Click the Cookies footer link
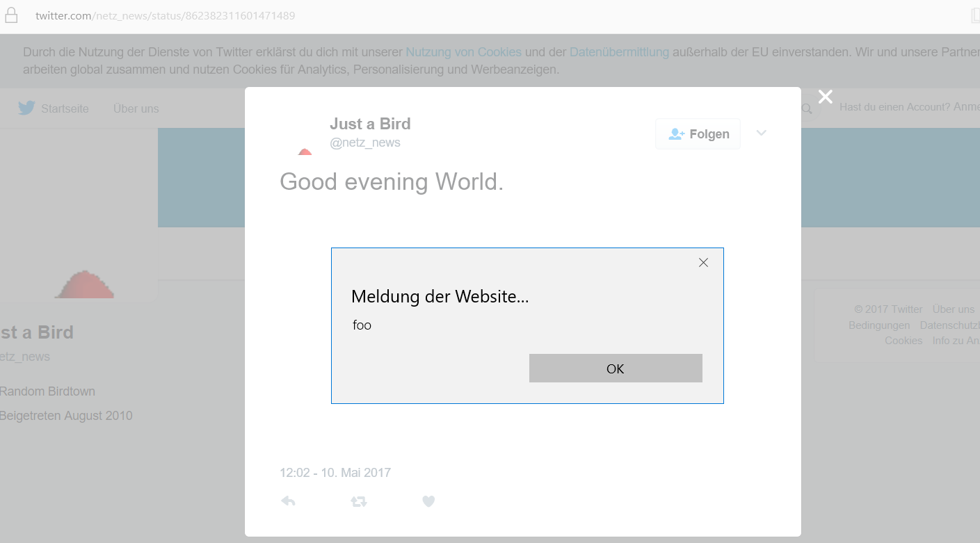Viewport: 980px width, 543px height. (903, 341)
